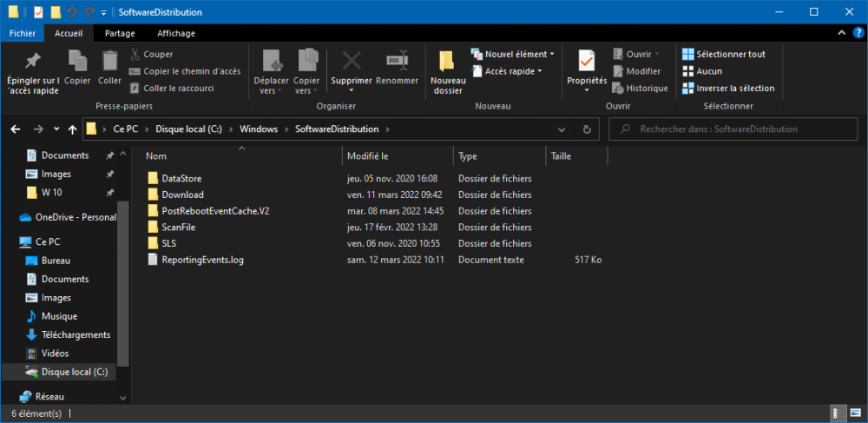Click the Historique icon
This screenshot has height=423, width=868.
pos(618,88)
